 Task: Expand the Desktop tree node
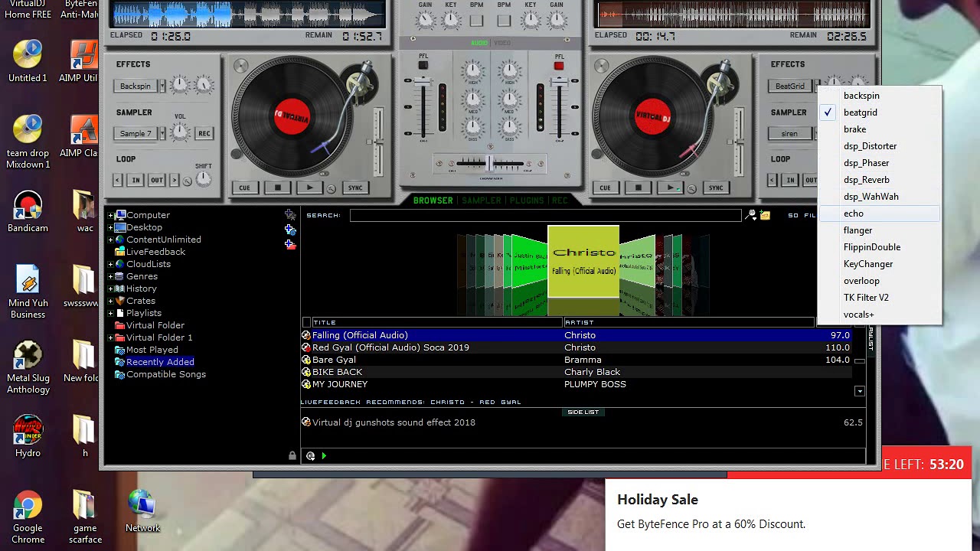[110, 227]
